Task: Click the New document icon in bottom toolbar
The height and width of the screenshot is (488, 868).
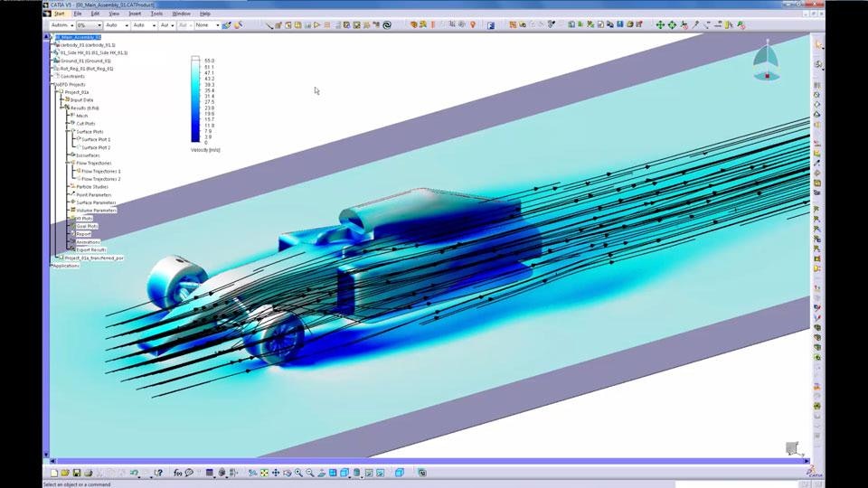Action: tap(54, 473)
